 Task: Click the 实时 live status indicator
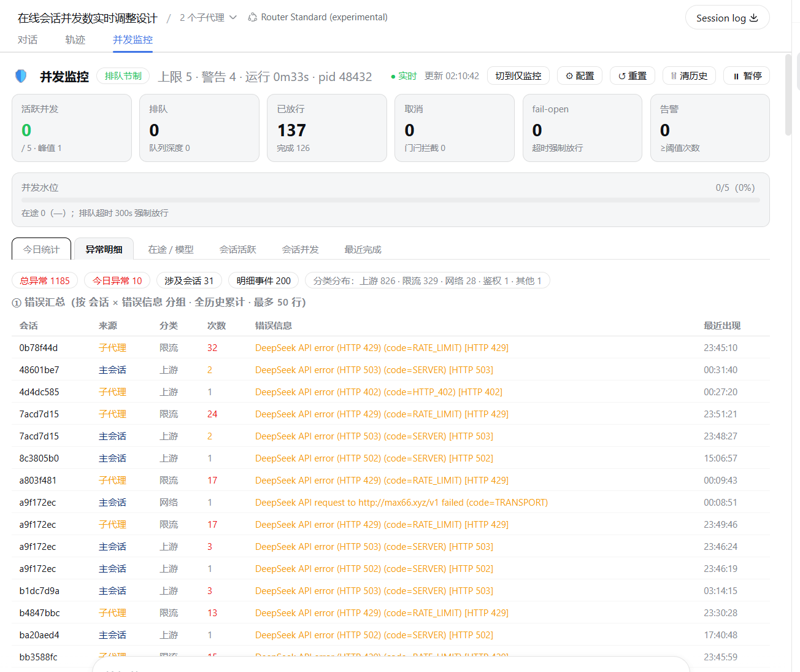[x=404, y=76]
